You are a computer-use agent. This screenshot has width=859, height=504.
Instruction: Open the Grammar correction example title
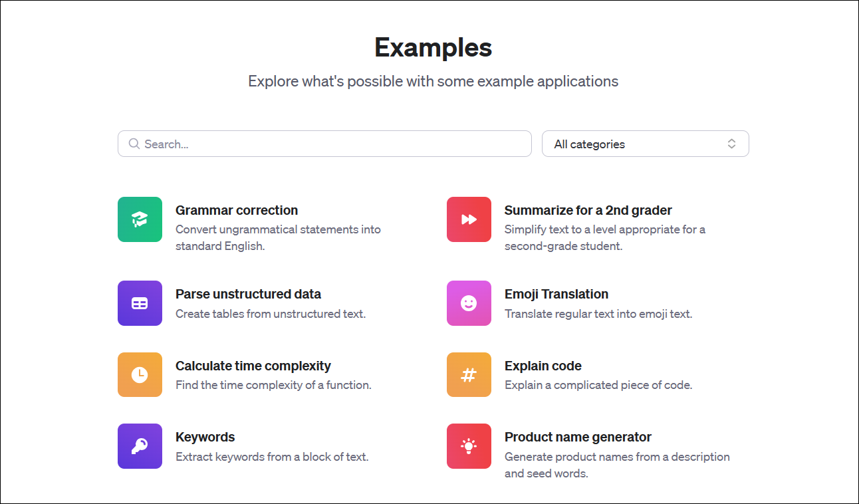[237, 211]
